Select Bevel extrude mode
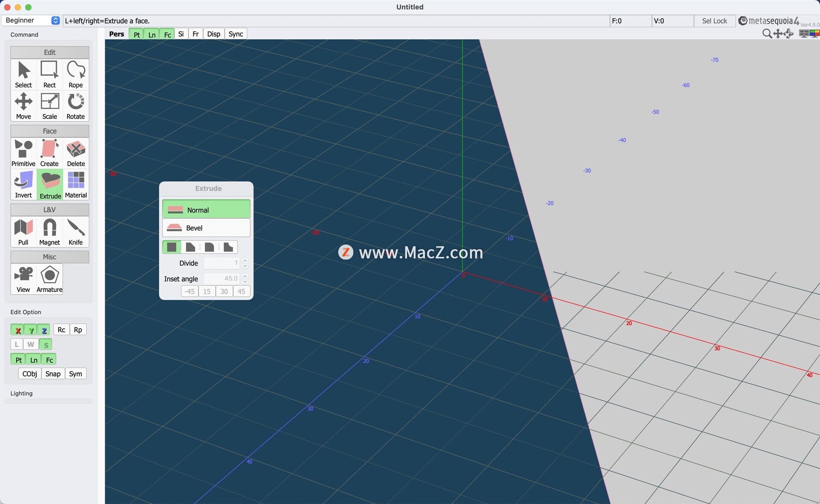Viewport: 820px width, 504px height. click(206, 228)
